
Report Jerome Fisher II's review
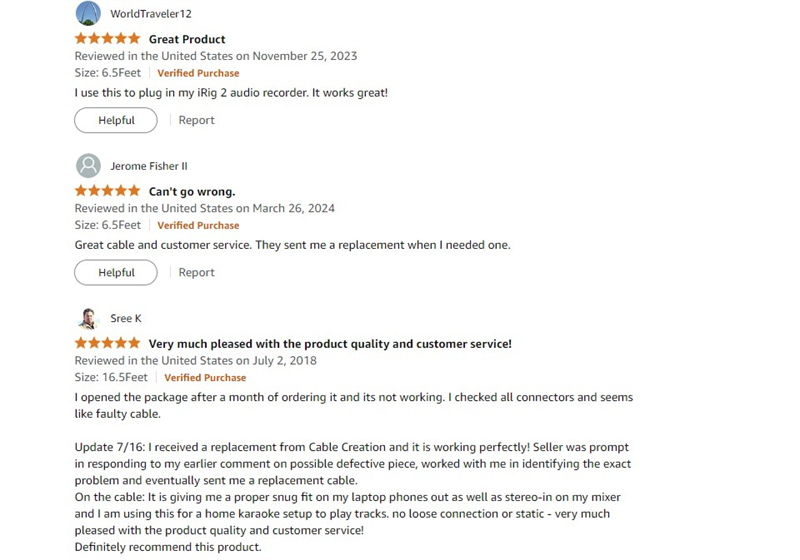click(196, 272)
